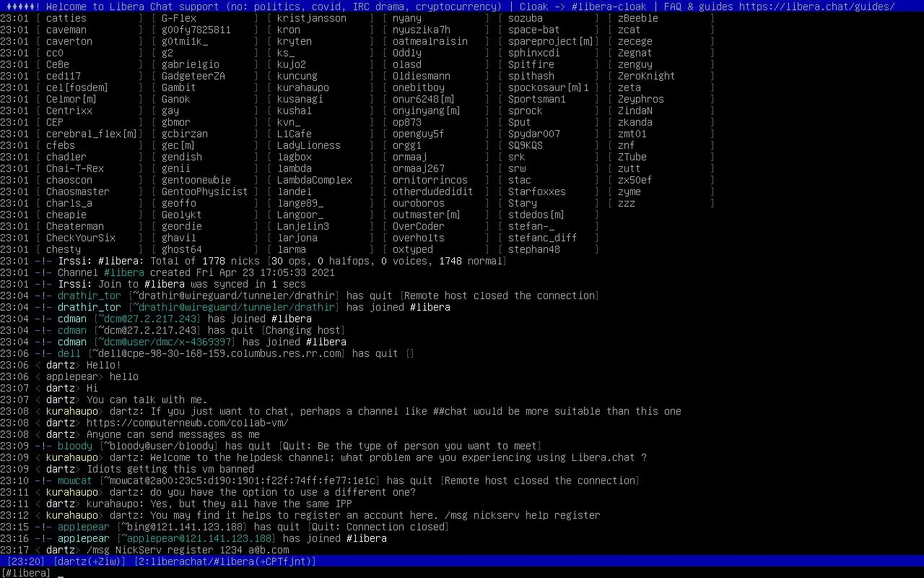
Task: Click dartz '/msg NickServ register' message
Action: [144, 550]
